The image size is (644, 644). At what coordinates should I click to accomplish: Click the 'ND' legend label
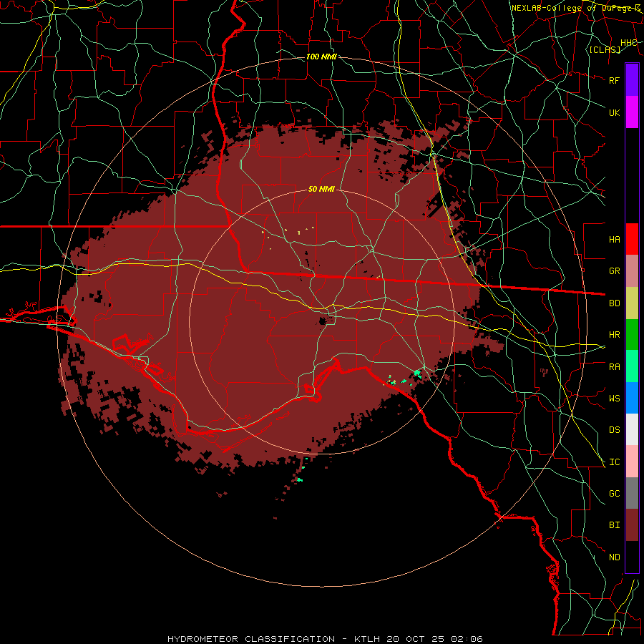[x=615, y=557]
